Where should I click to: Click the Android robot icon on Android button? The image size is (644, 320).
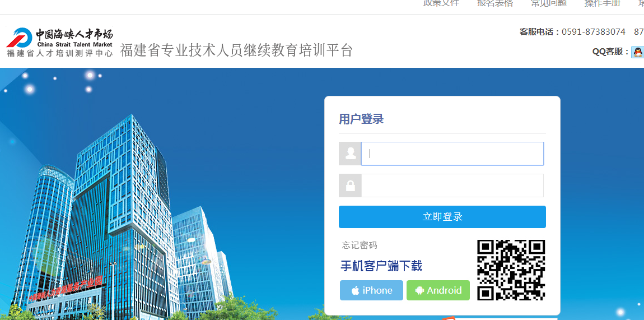click(420, 290)
